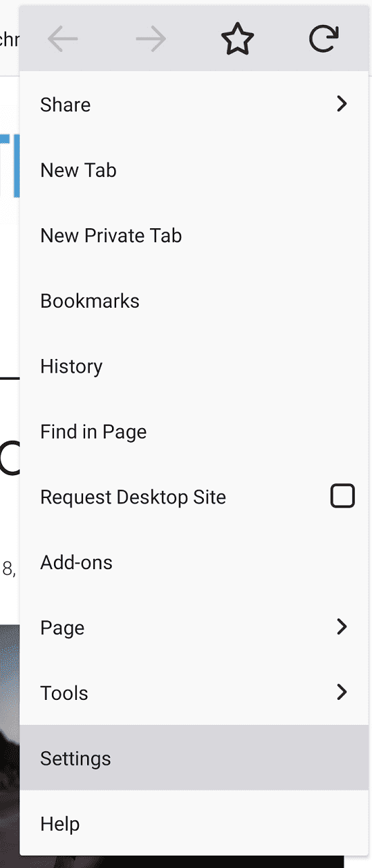Tick the Request Desktop Site checkbox

pyautogui.click(x=342, y=496)
